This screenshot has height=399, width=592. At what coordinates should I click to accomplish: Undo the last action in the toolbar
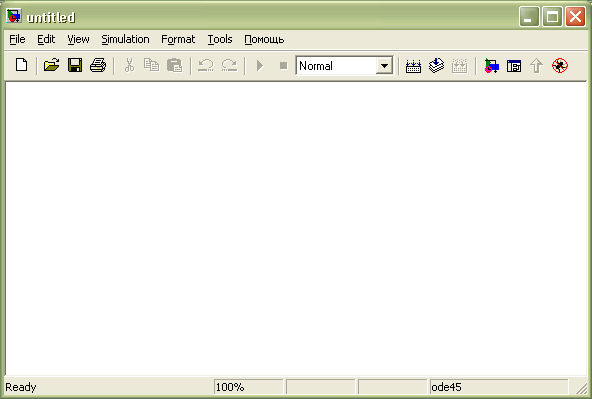coord(206,65)
